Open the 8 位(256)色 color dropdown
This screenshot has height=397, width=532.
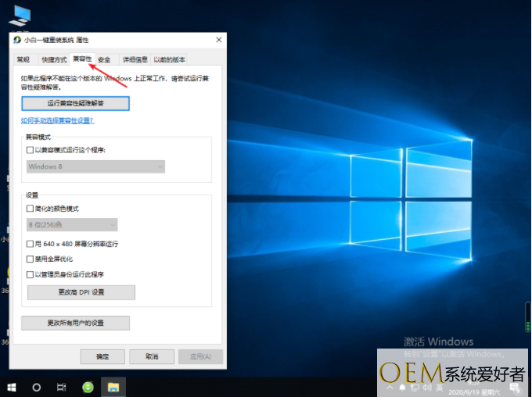click(x=72, y=225)
